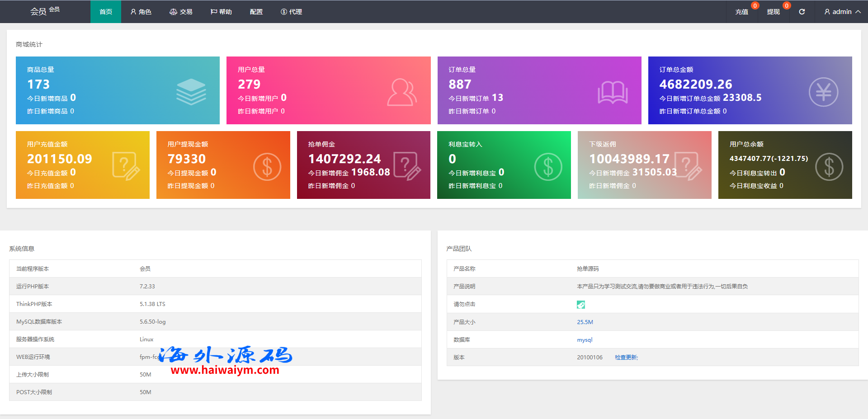
Task: Click the yen circle icon in 订单总金额 card
Action: tap(823, 92)
